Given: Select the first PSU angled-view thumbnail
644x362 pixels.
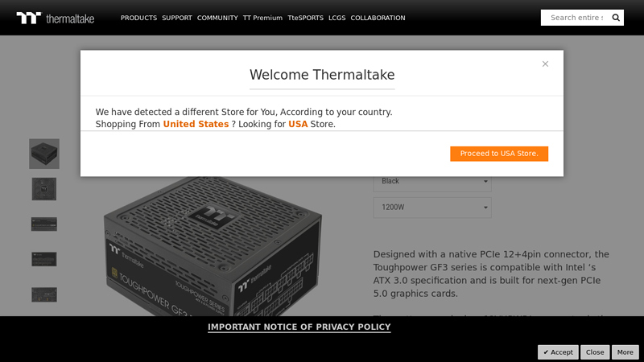Looking at the screenshot, I should pos(44,154).
